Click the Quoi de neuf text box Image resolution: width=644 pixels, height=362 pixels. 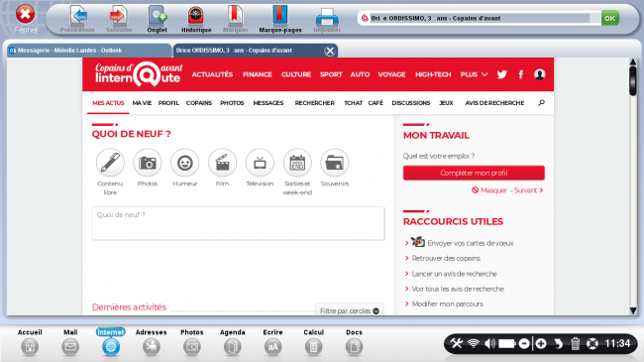[x=238, y=223]
